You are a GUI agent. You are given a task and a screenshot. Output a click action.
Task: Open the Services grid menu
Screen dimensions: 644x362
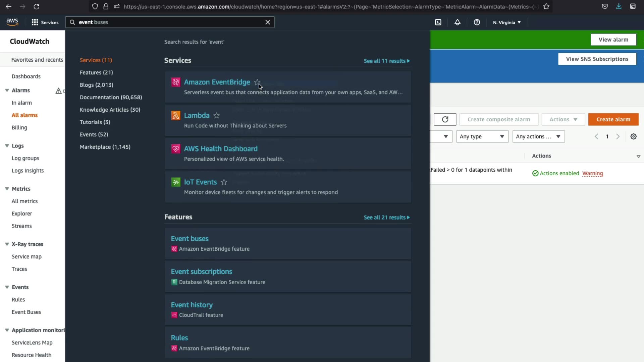tap(45, 22)
